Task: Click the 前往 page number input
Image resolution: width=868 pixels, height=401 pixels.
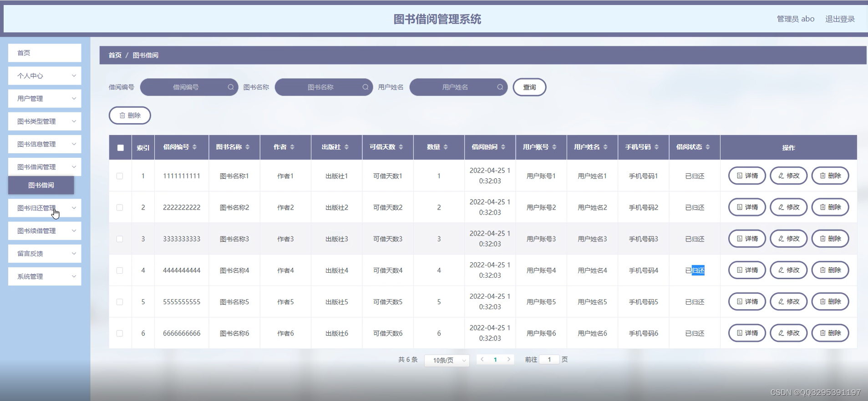Action: [549, 360]
